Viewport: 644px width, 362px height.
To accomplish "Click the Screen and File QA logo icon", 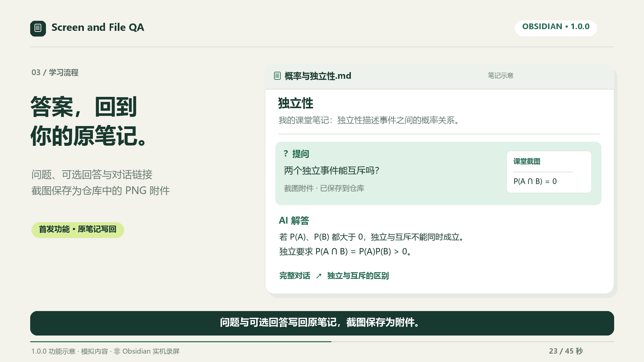I will tap(38, 28).
